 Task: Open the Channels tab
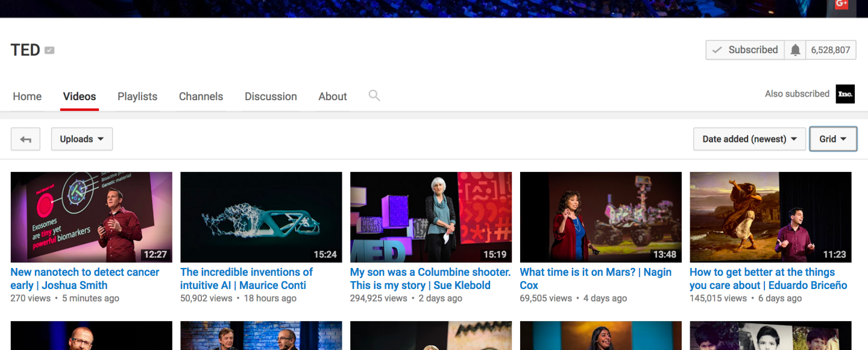point(201,97)
